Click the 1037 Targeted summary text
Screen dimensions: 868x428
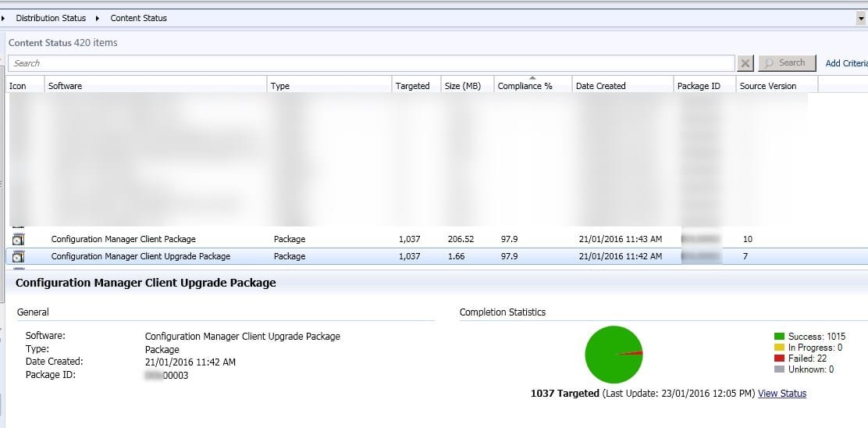(x=564, y=393)
